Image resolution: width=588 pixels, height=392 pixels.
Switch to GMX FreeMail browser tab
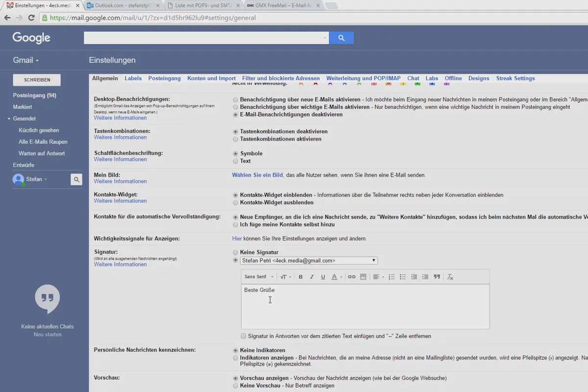pos(282,5)
